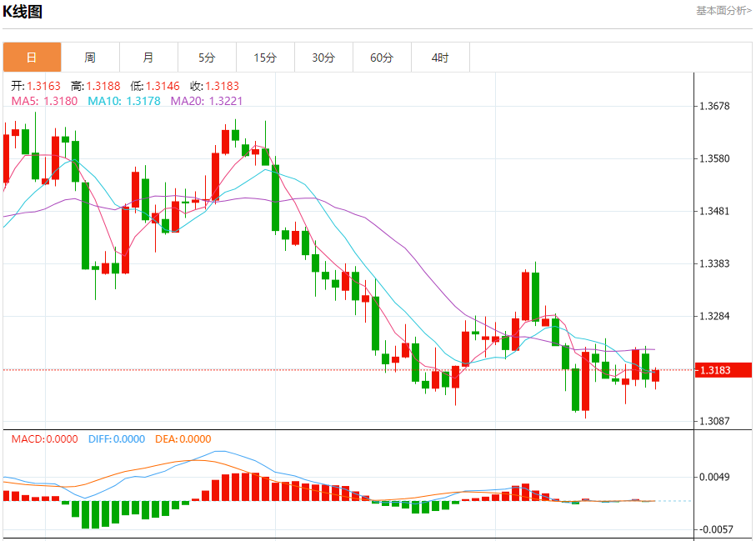Click the last red candlestick on the chart
Screen dimensions: 756x541
tap(656, 376)
